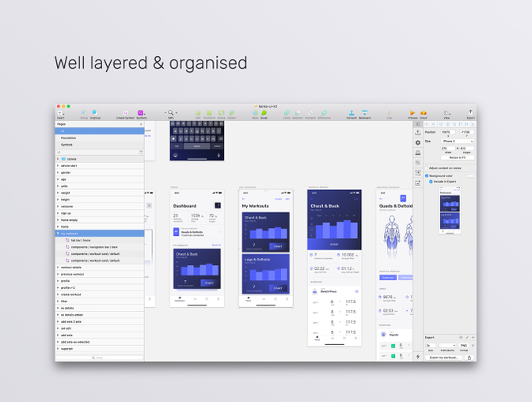The height and width of the screenshot is (402, 532).
Task: Click the Show All link in Dashboard
Action: 216,245
